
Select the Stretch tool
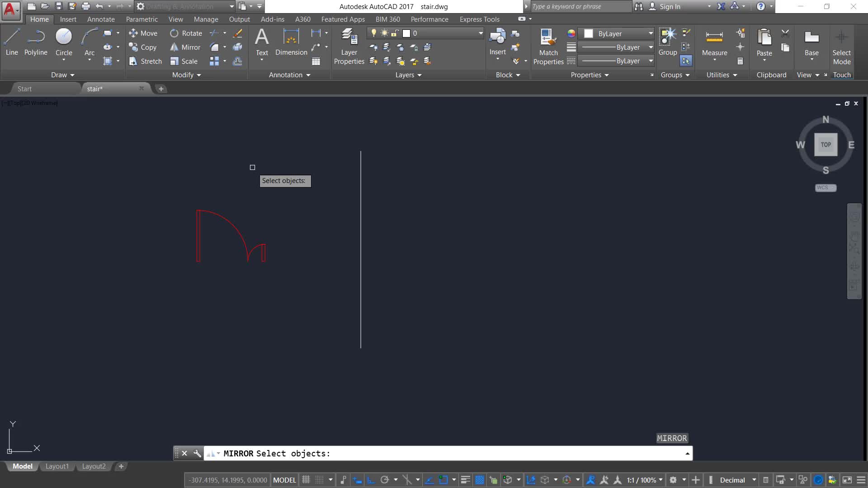145,61
